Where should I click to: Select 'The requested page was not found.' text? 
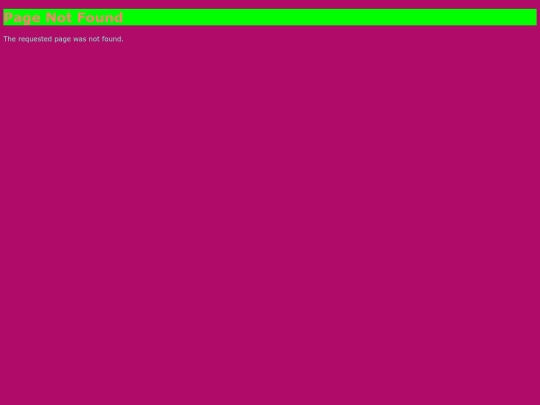[63, 39]
